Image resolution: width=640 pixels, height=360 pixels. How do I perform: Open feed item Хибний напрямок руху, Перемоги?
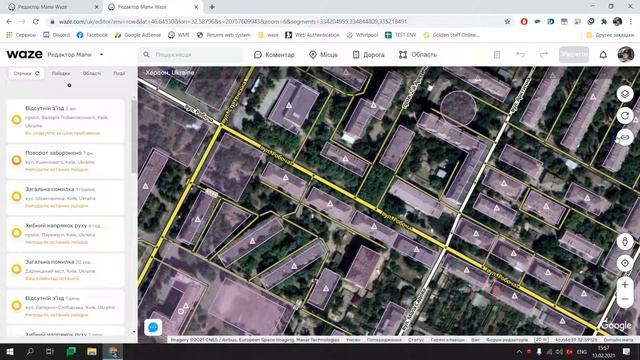point(65,233)
